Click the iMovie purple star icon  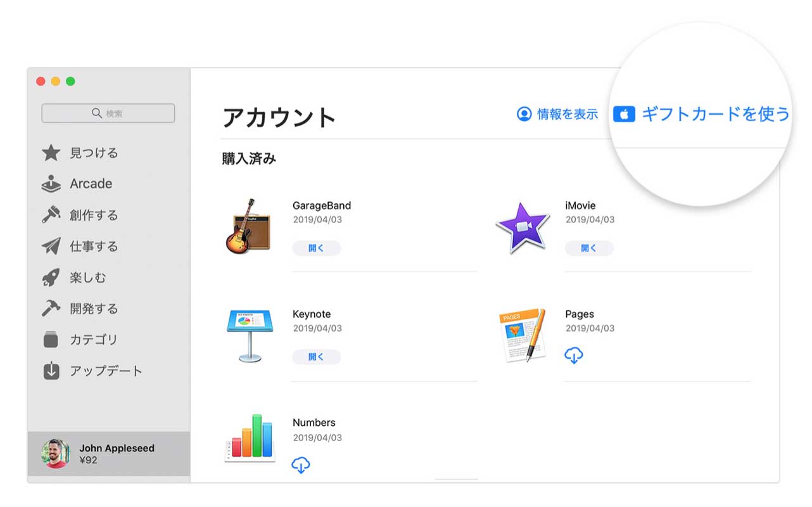tap(522, 228)
